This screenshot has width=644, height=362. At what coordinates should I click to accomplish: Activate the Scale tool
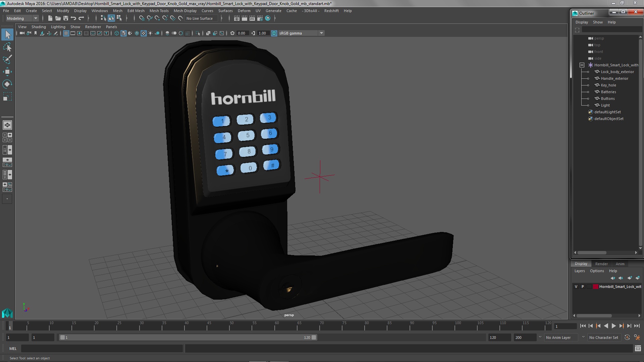tap(7, 97)
